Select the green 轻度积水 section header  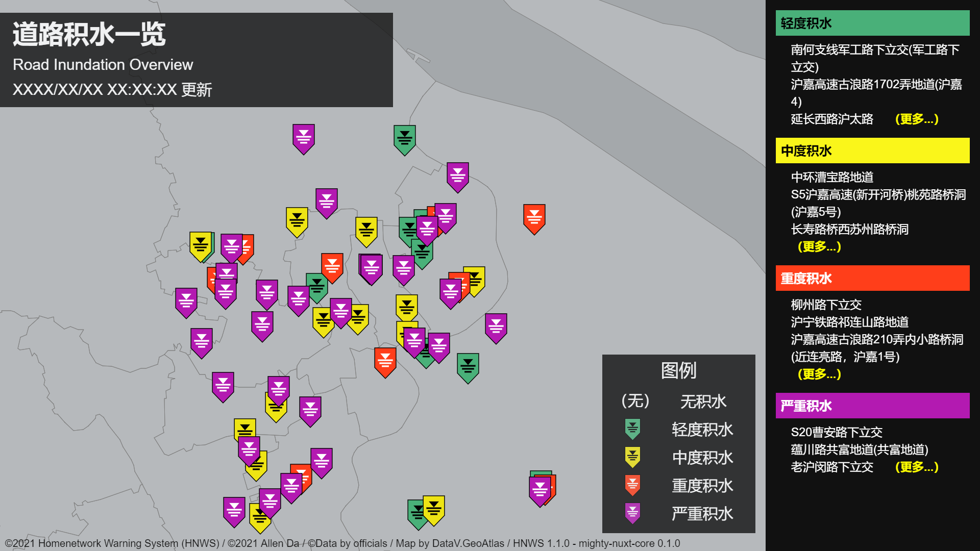[872, 23]
